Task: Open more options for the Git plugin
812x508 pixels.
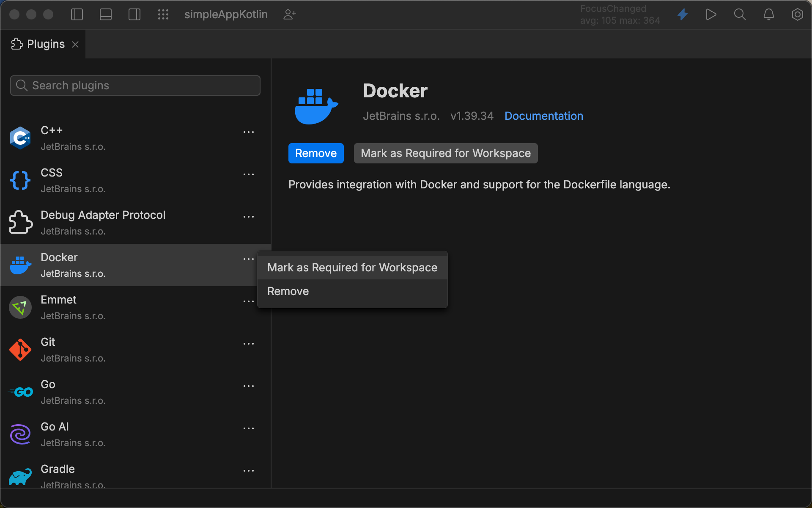Action: click(249, 343)
